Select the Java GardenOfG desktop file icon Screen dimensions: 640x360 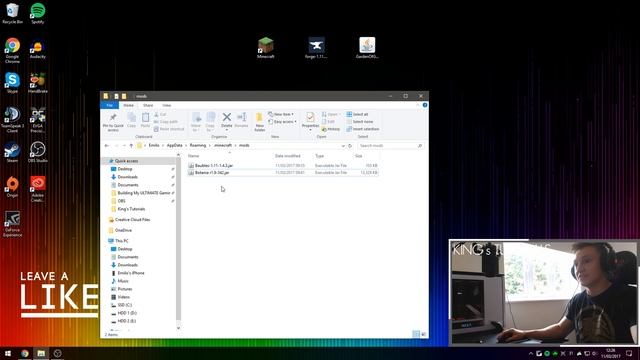tap(367, 47)
